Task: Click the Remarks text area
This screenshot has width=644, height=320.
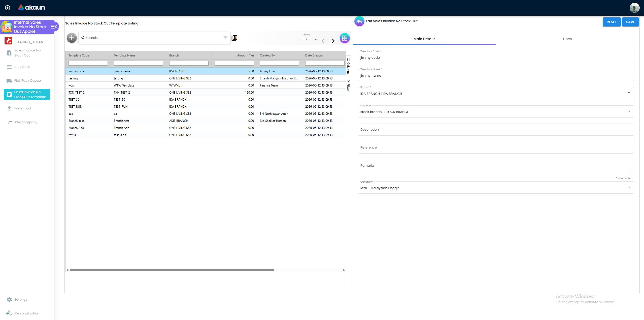Action: pos(496,167)
